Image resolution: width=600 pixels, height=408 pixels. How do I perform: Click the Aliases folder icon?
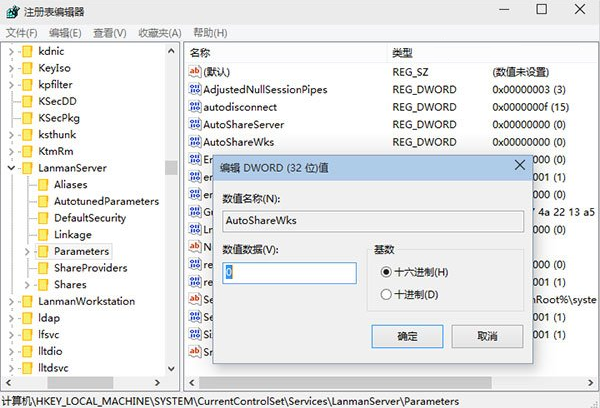pyautogui.click(x=43, y=185)
